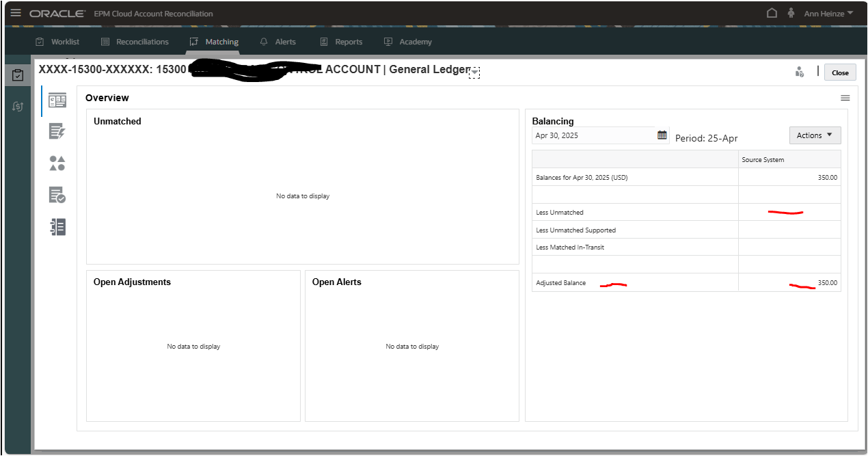
Task: Click the hamburger icon right of Overview heading
Action: [845, 98]
